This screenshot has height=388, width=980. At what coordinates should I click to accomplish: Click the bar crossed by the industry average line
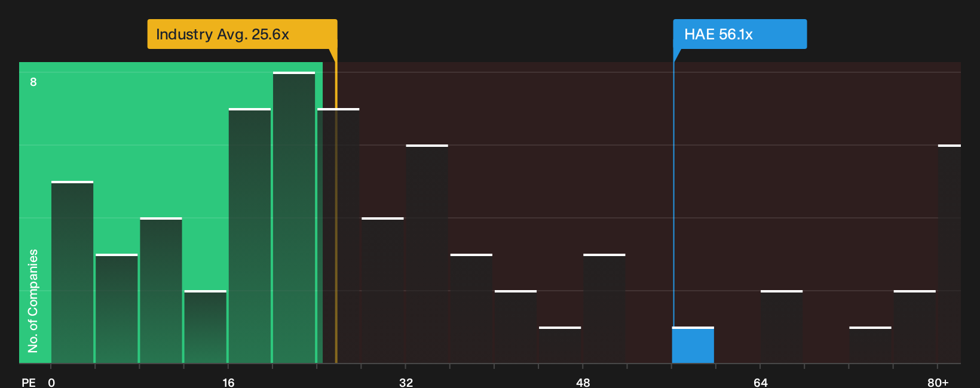(338, 236)
